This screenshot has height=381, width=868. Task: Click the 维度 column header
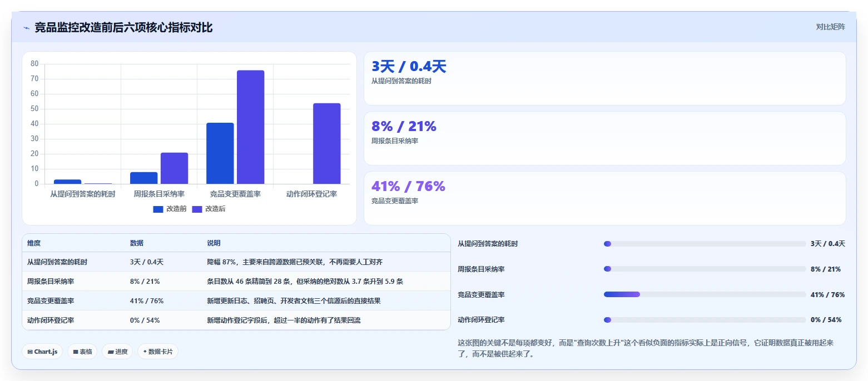coord(34,243)
